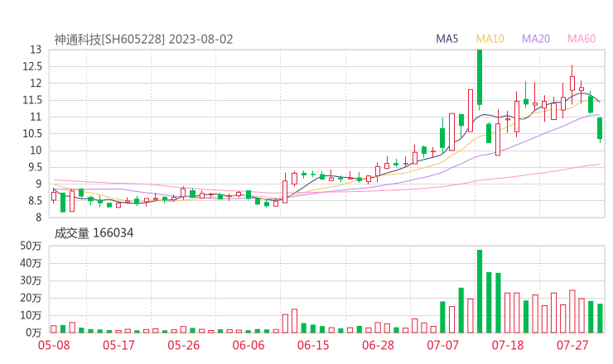Click the 9.5 price axis label
613x364 pixels.
tap(34, 168)
